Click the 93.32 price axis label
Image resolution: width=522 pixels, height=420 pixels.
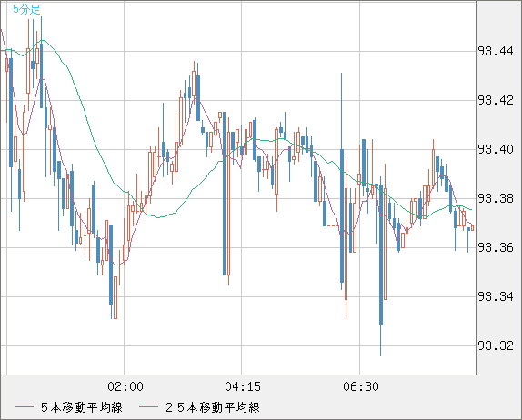[x=496, y=345]
